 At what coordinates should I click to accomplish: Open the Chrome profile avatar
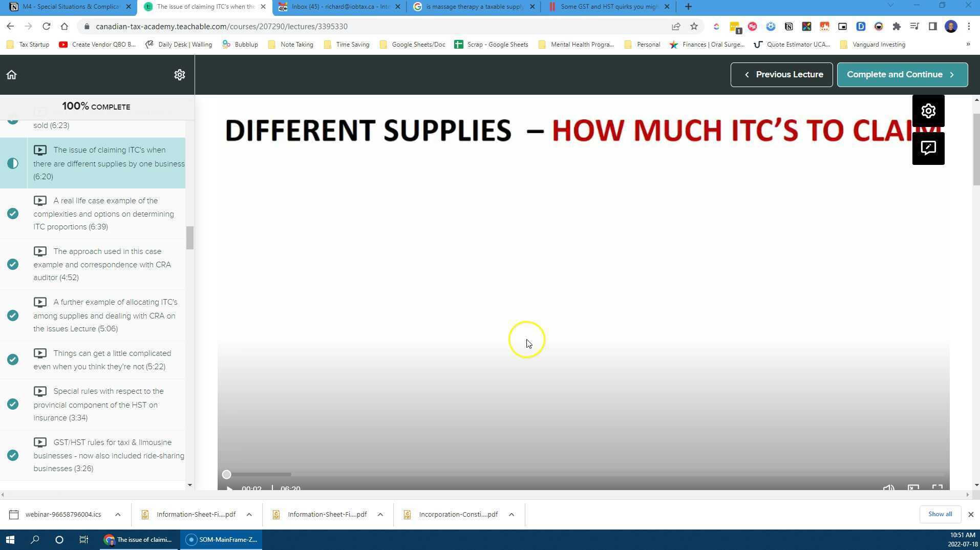tap(951, 26)
